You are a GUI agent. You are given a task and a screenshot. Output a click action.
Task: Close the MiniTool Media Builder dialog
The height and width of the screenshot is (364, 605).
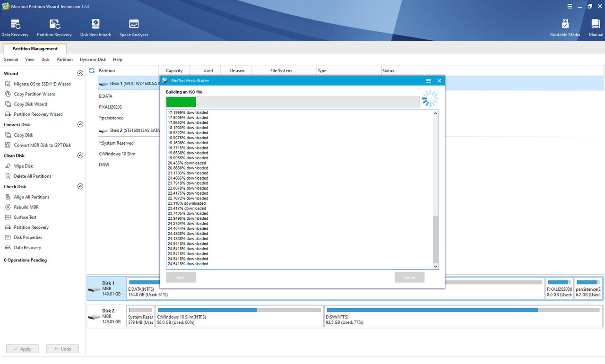tap(439, 81)
